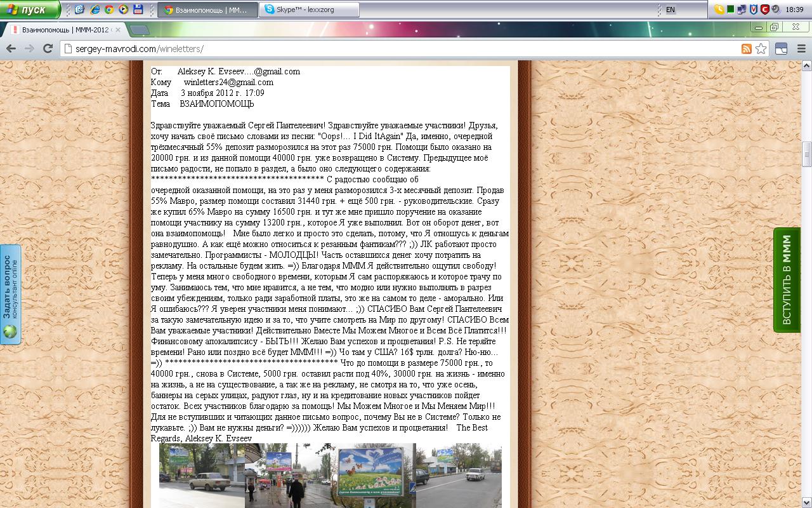Viewport: 812px width, 508px height.
Task: Click the 18:39 system clock
Action: click(x=794, y=10)
